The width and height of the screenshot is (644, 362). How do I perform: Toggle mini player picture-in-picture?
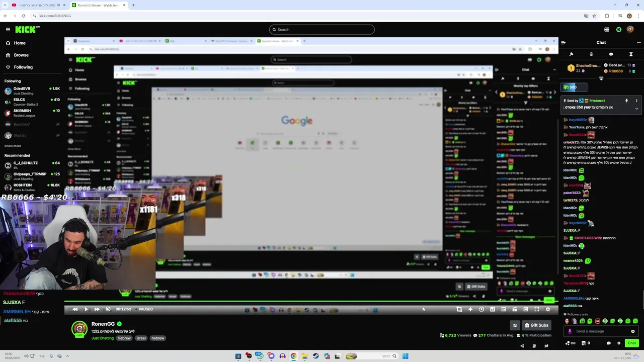click(504, 309)
